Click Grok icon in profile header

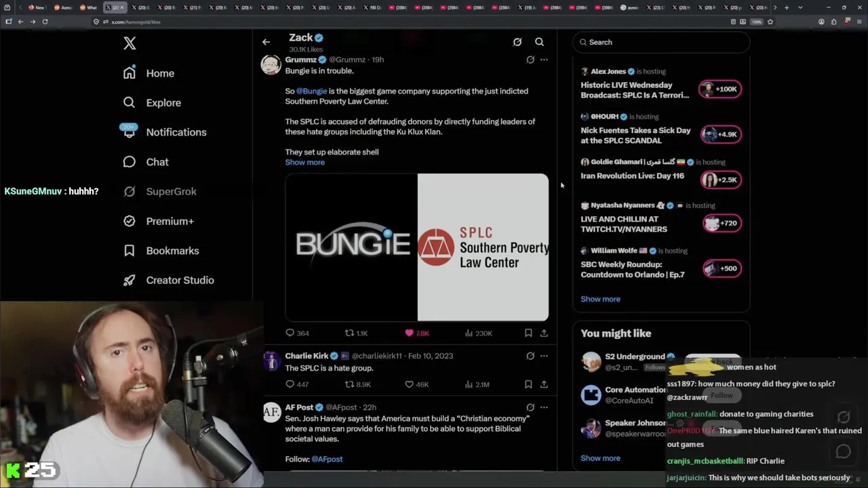(x=517, y=42)
